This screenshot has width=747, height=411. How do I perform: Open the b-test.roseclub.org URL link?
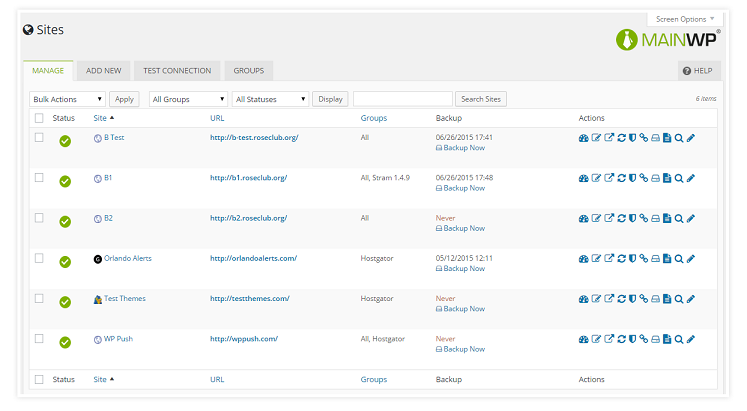254,138
